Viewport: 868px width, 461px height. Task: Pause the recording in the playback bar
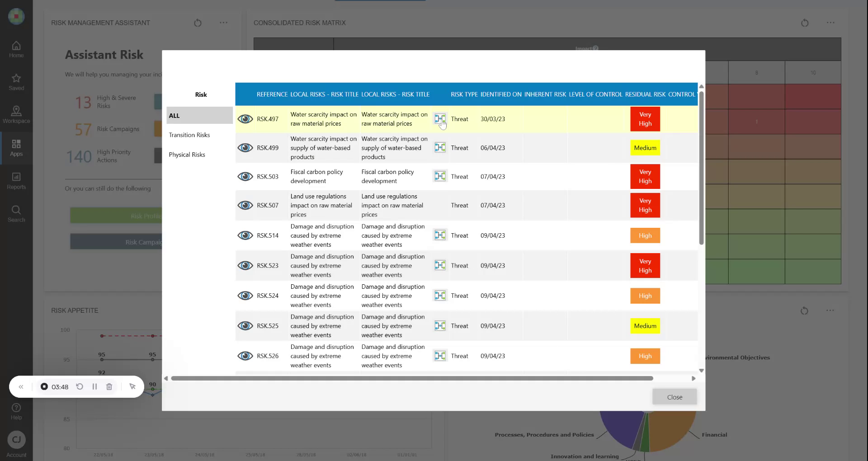point(95,387)
